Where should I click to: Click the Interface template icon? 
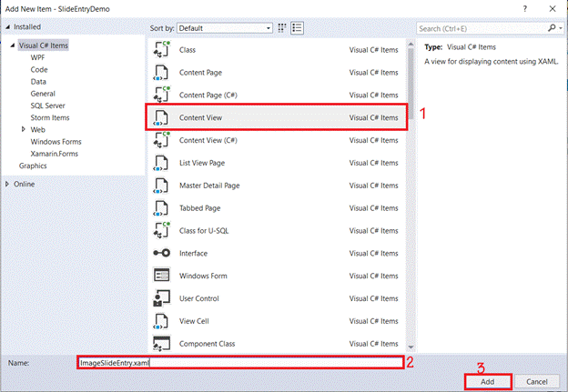click(x=161, y=253)
